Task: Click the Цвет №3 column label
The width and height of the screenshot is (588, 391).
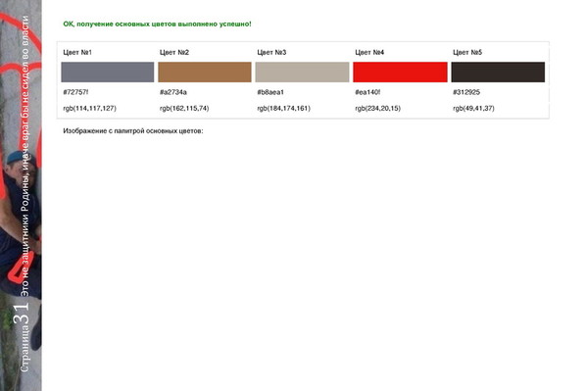Action: [271, 52]
